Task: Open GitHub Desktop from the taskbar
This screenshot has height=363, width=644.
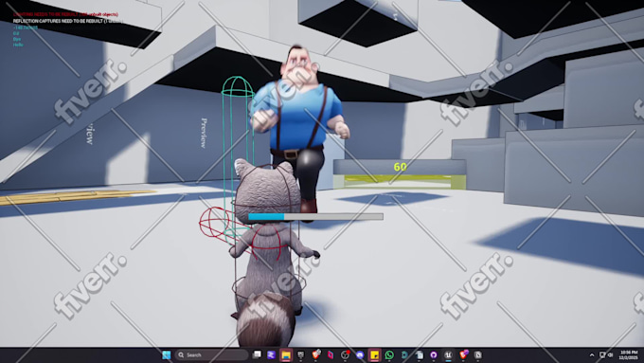Action: click(x=434, y=354)
